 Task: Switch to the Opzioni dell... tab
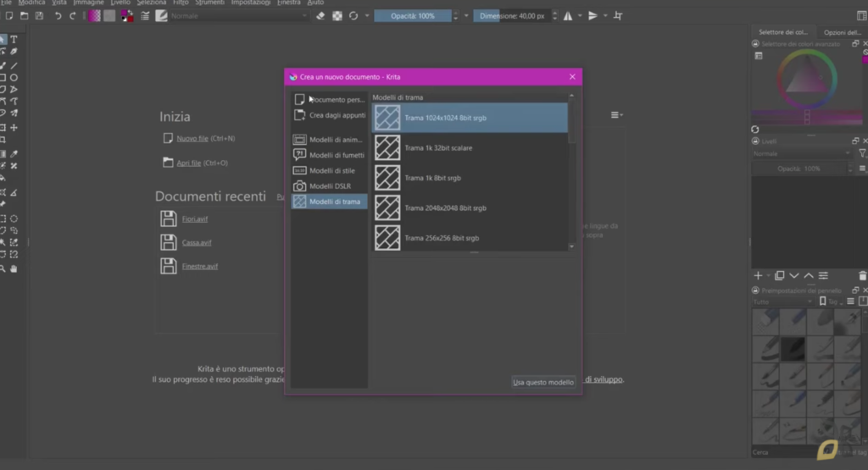pos(843,32)
